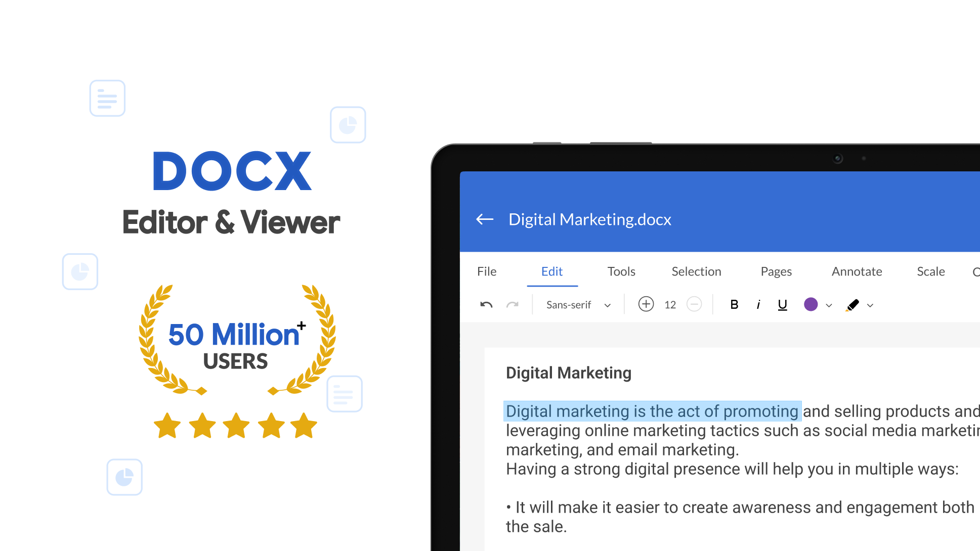The height and width of the screenshot is (551, 980).
Task: Open the Tools tab
Action: 621,271
